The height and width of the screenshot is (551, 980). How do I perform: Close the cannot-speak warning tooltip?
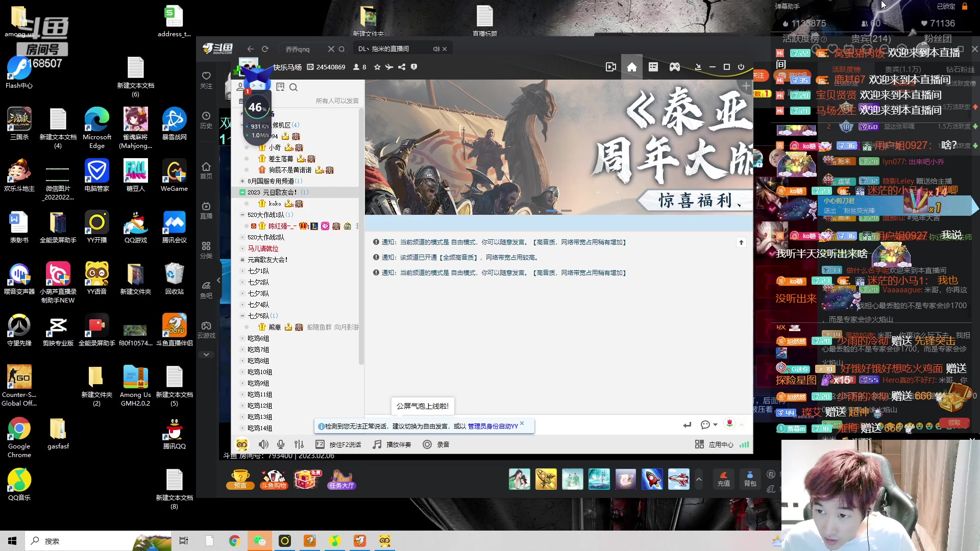point(522,423)
